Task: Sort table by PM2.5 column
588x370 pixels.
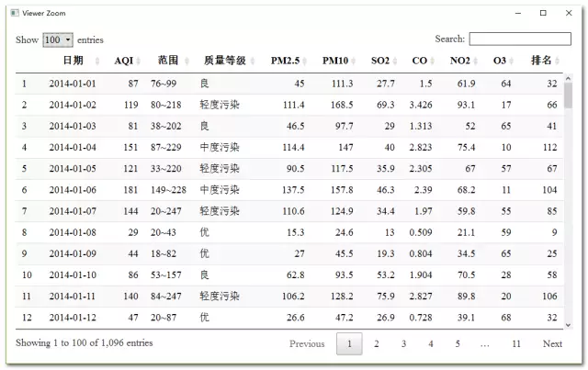Action: [286, 61]
